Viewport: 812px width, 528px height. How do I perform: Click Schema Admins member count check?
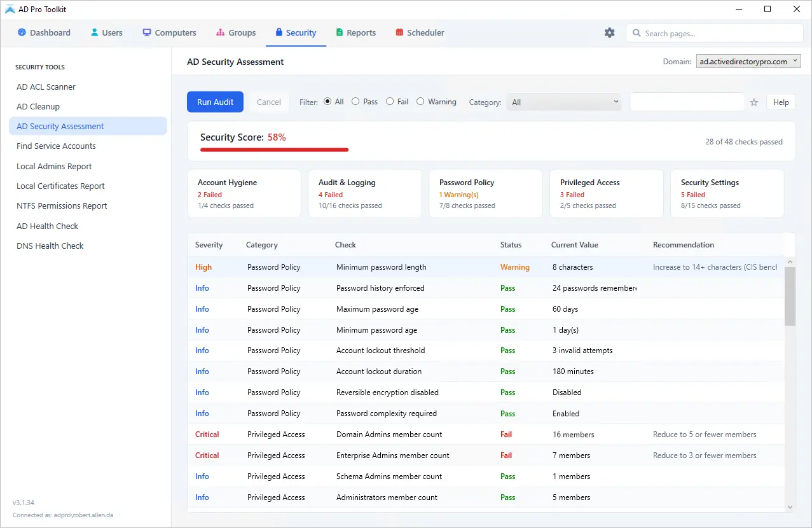389,476
